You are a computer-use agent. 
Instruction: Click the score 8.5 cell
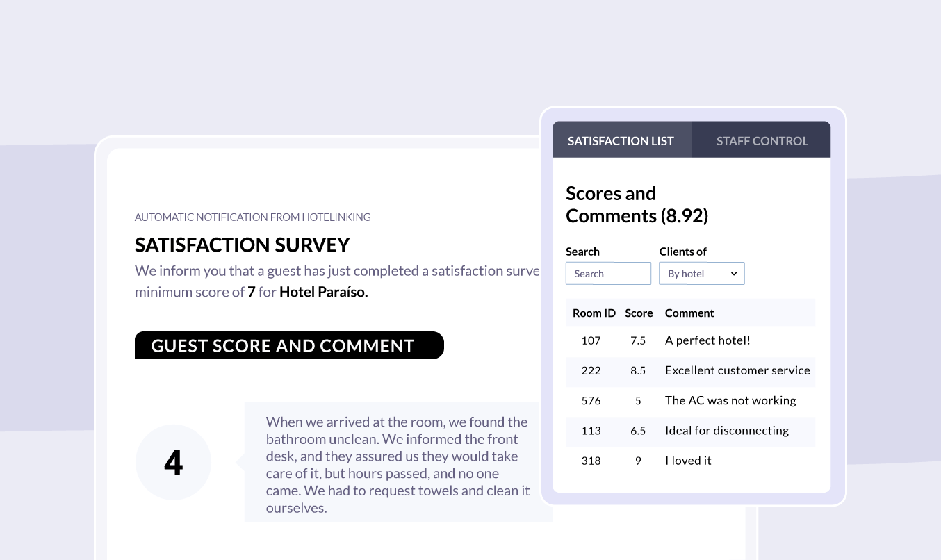638,370
